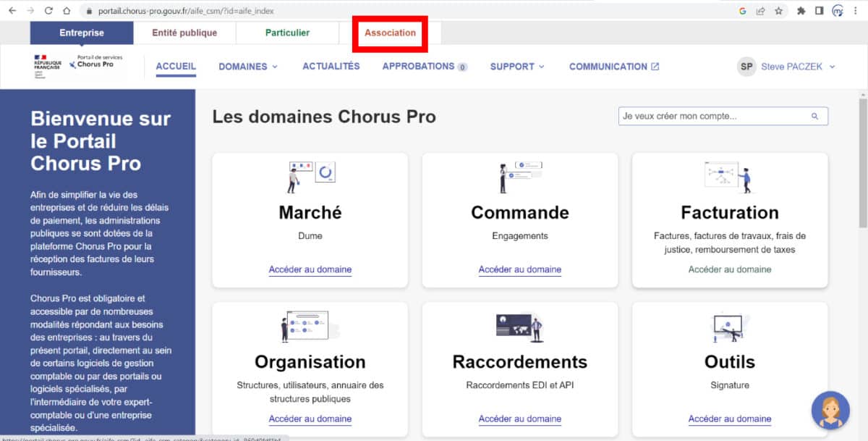Switch to the Entité publique tab
The width and height of the screenshot is (868, 441).
click(184, 33)
